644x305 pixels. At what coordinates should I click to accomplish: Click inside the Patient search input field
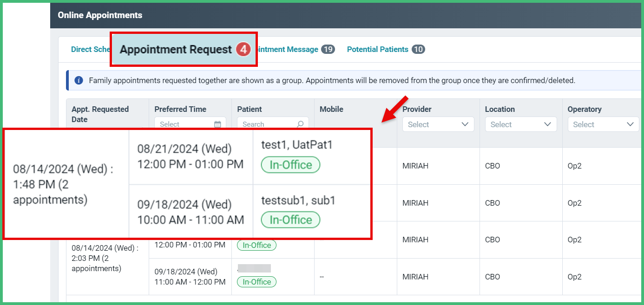(269, 124)
